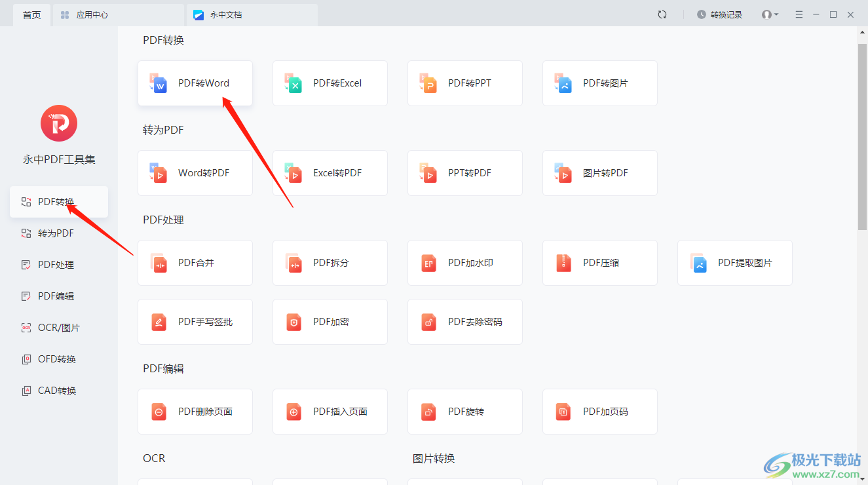This screenshot has height=485, width=868.
Task: Open the PDF插入页面 tool
Action: 330,412
